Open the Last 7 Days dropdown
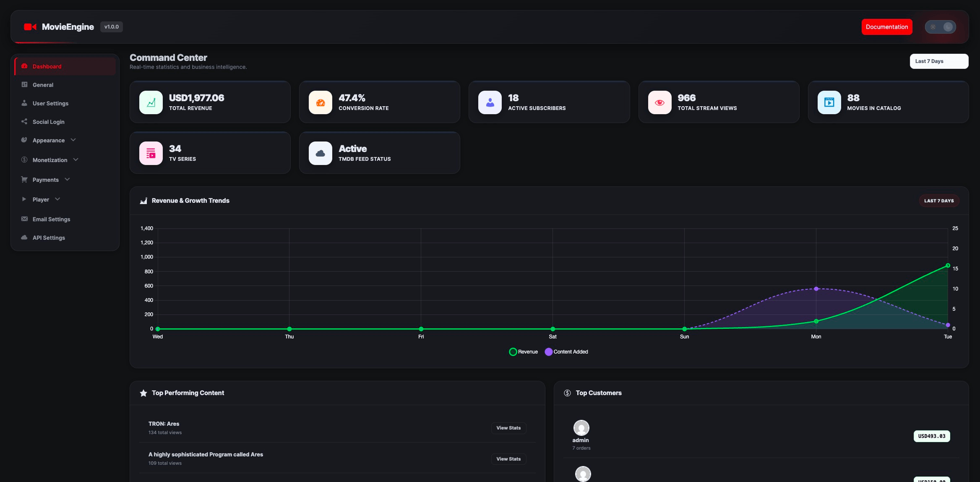Viewport: 980px width, 482px height. click(938, 61)
